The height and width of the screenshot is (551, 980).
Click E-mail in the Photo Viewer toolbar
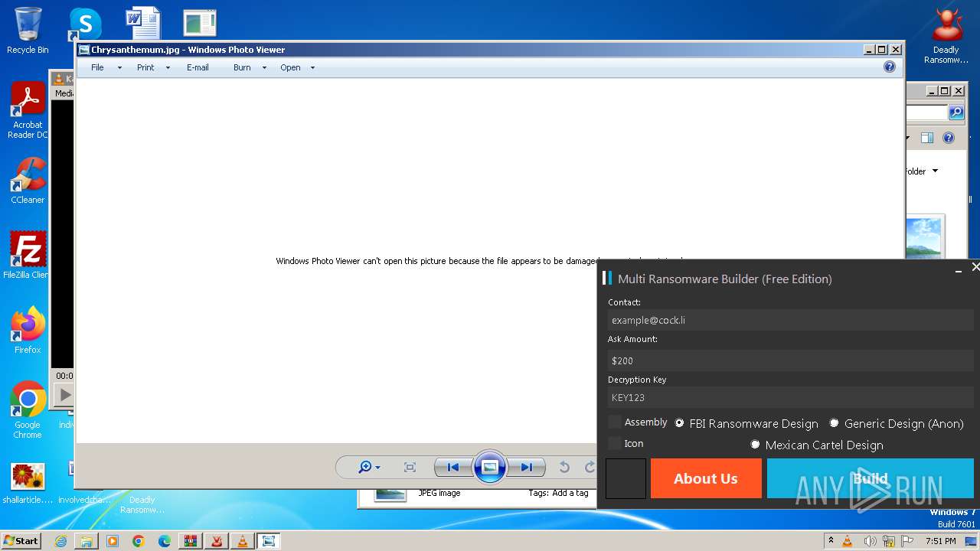pos(198,67)
